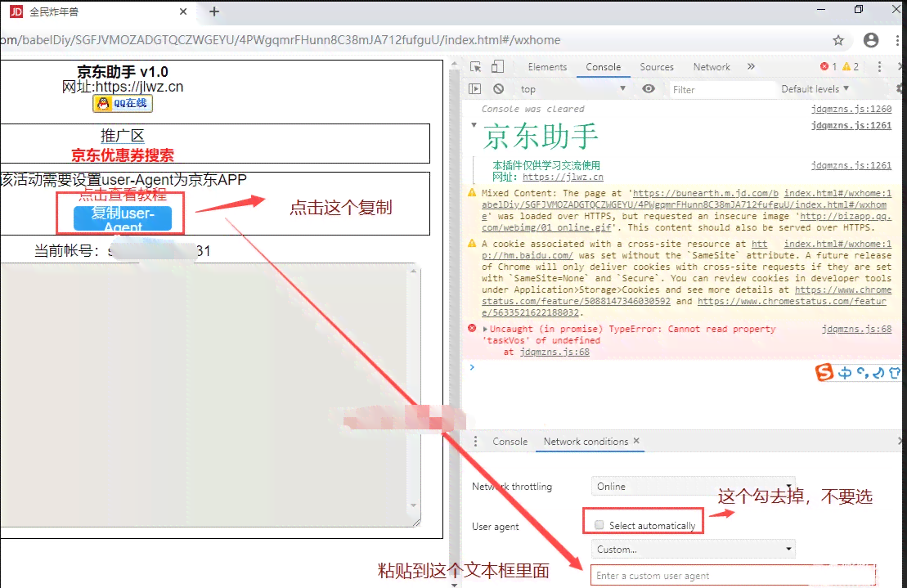Open jdqmzns.js:1260 source link
The width and height of the screenshot is (907, 588).
[x=851, y=109]
